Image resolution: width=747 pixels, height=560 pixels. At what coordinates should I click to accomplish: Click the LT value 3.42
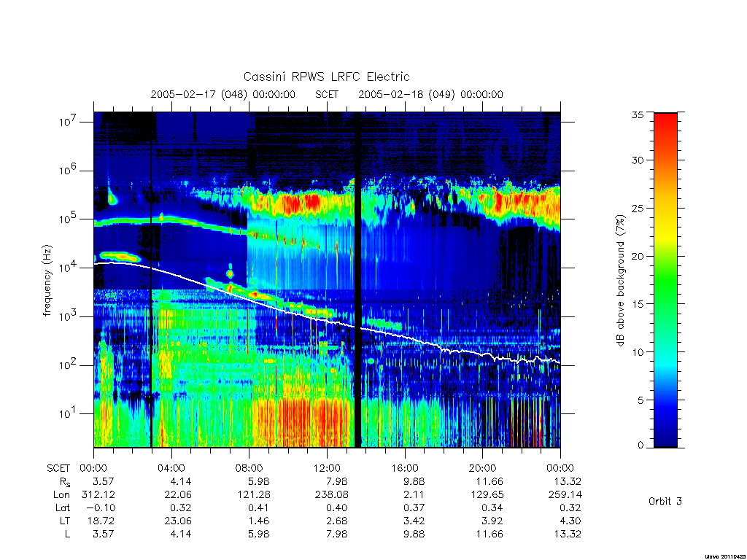[x=414, y=521]
